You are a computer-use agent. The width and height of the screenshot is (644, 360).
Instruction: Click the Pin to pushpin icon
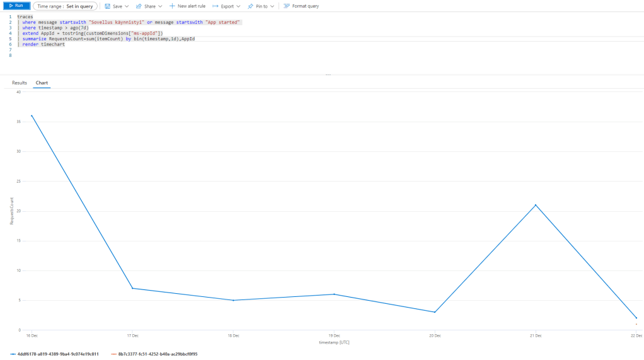pos(250,6)
